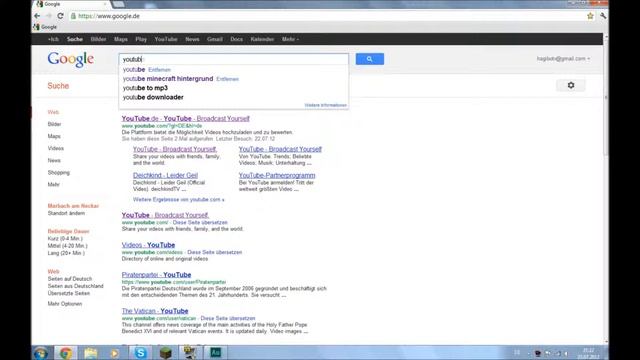Open Weitere Informationen link in suggestions

point(325,105)
